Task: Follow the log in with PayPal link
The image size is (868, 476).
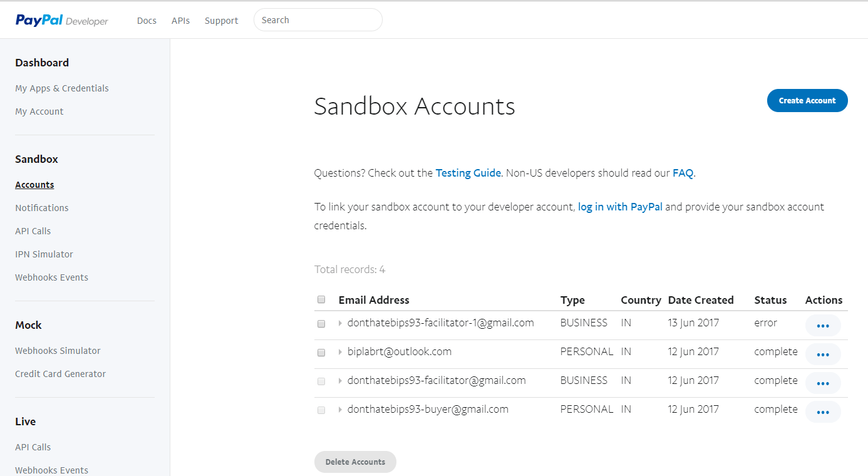Action: 620,207
